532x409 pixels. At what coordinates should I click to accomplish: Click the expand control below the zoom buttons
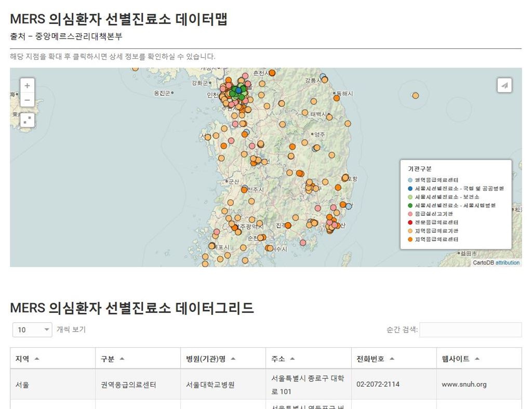(26, 120)
